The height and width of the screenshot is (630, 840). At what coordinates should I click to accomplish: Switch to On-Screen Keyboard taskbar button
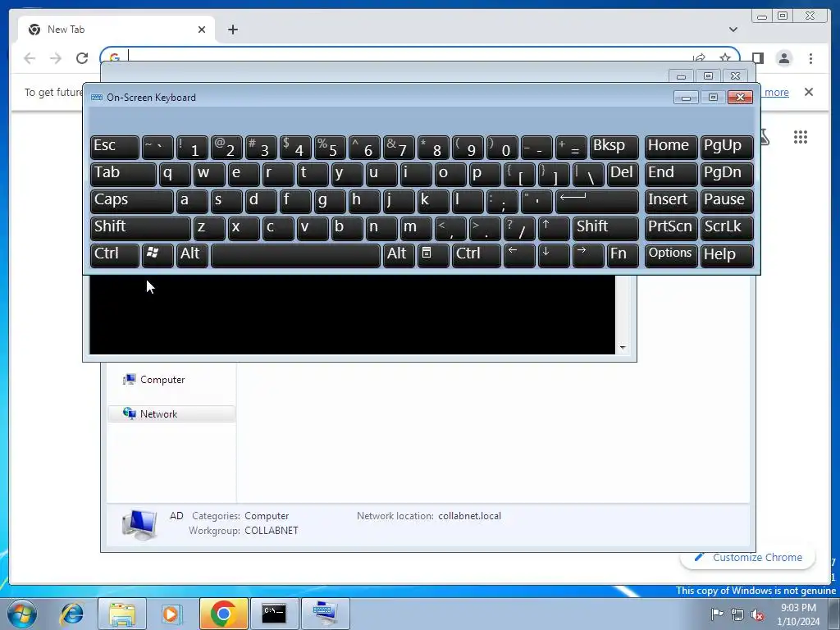(x=325, y=614)
